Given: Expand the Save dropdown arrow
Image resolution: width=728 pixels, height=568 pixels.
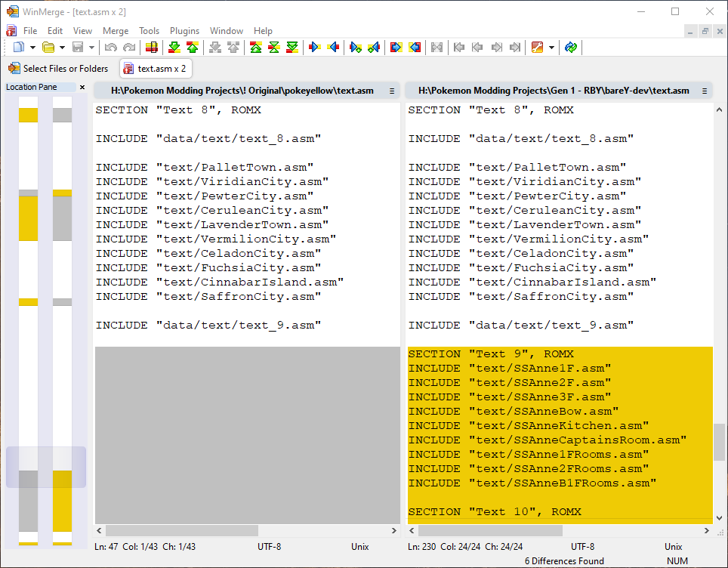Looking at the screenshot, I should tap(91, 48).
